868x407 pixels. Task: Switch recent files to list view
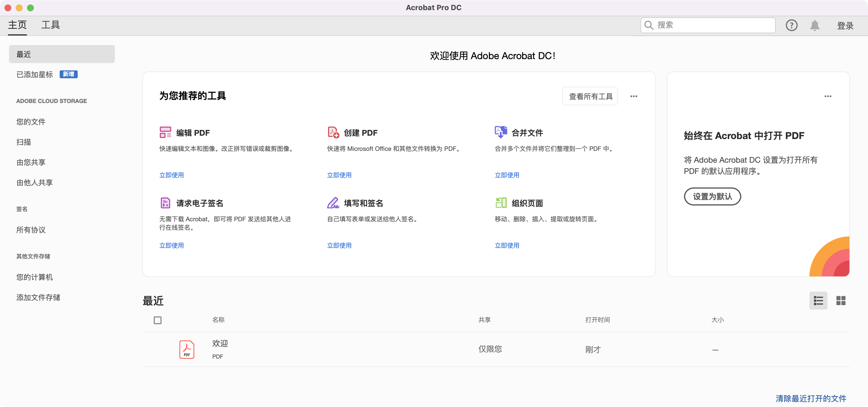point(818,301)
